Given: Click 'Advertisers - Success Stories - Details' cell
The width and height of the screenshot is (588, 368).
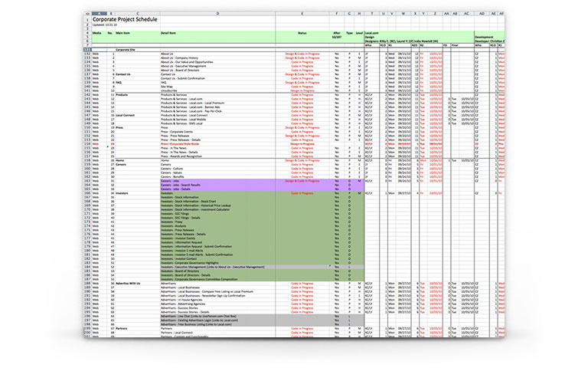Looking at the screenshot, I should [x=185, y=312].
